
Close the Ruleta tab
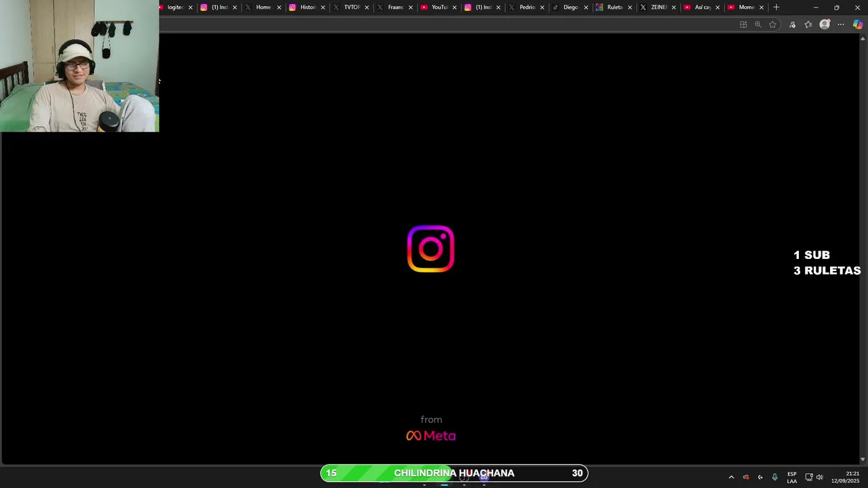[x=630, y=7]
